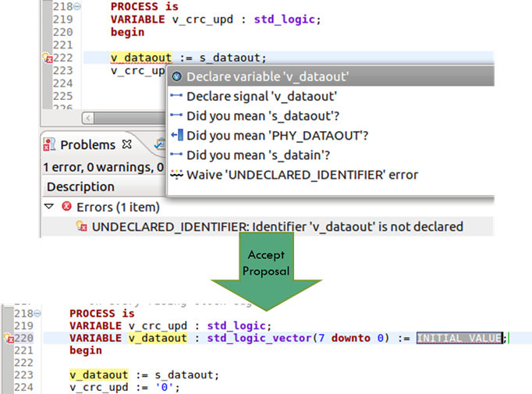Open the tab icon next to Problems
The height and width of the screenshot is (394, 532).
pos(159,144)
